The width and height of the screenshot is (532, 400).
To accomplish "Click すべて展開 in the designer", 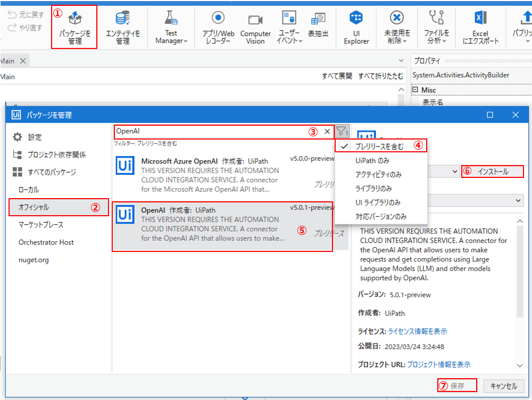I will pyautogui.click(x=337, y=76).
